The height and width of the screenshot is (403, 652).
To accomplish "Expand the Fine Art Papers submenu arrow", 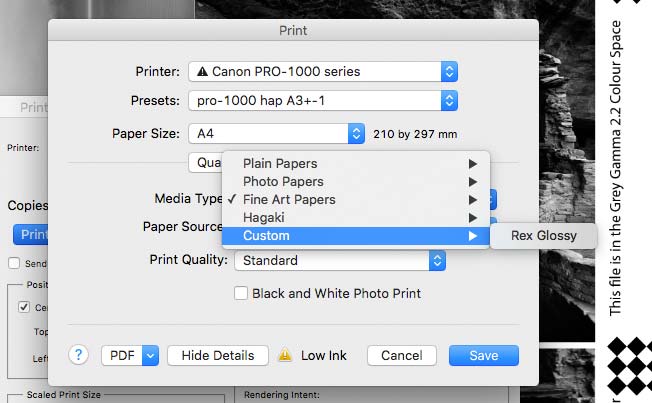I will 473,200.
